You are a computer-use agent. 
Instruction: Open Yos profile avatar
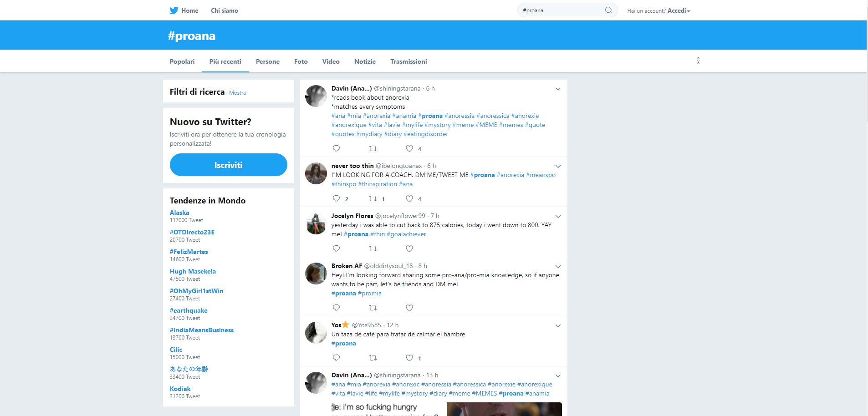click(316, 333)
